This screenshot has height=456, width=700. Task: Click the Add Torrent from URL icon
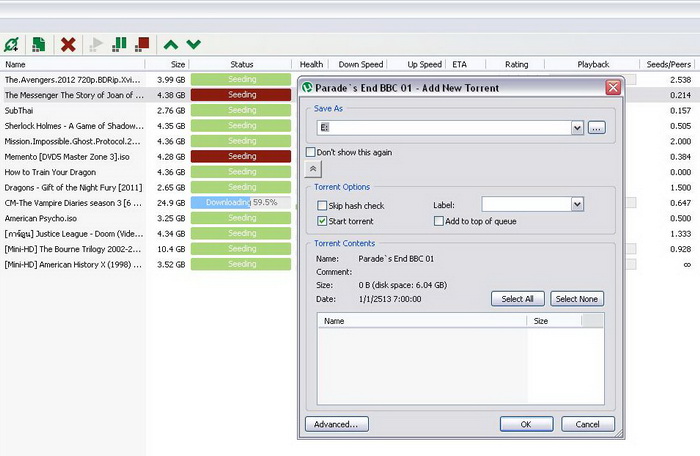(x=12, y=44)
